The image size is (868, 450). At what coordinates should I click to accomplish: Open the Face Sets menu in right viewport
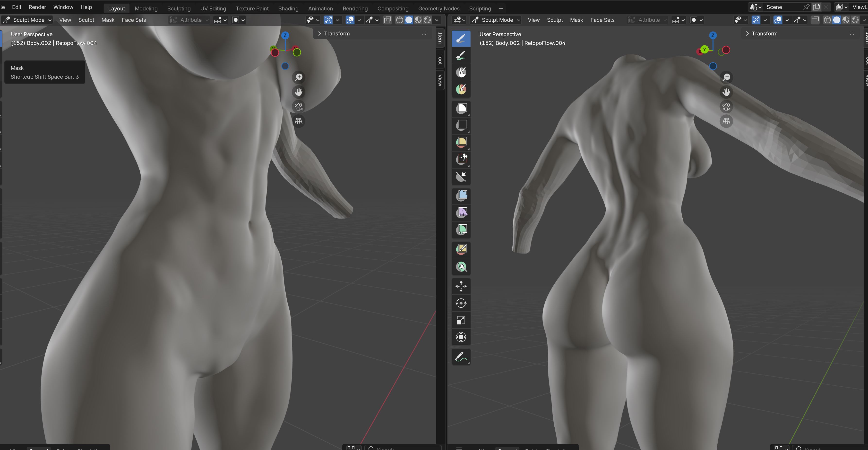[x=602, y=20]
